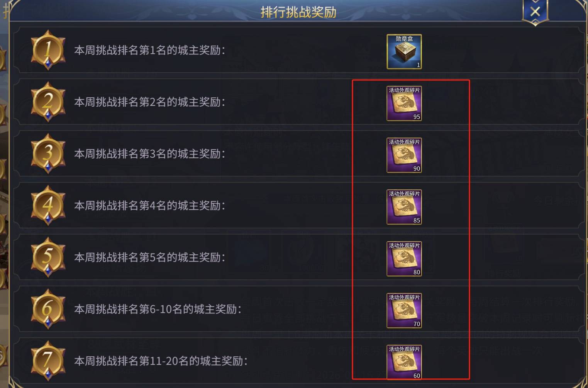Select the 活动外观碎片 item with 90 count
Image resolution: width=588 pixels, height=388 pixels.
(404, 155)
